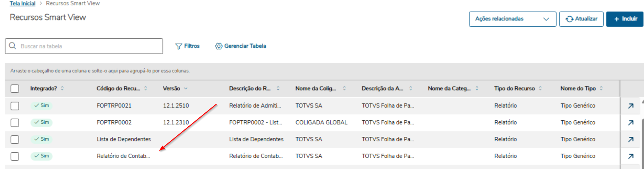Open the Relatório de Contab row arrow icon
The image size is (644, 169).
(x=631, y=156)
